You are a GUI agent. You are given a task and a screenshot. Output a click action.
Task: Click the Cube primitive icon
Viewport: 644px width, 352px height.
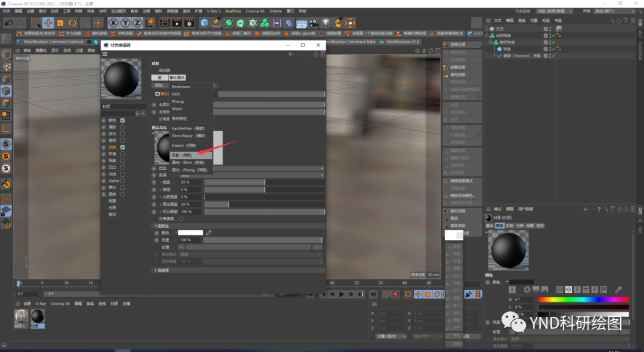tap(204, 23)
